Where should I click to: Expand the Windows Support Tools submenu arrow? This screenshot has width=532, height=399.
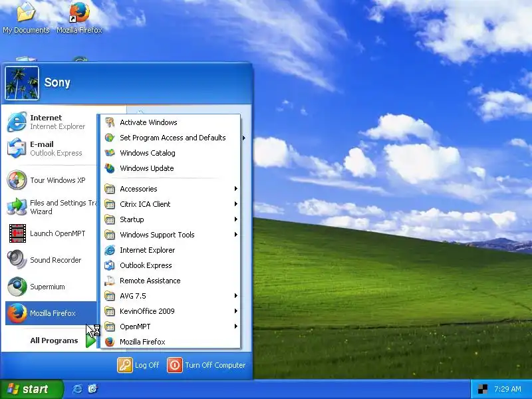point(236,235)
